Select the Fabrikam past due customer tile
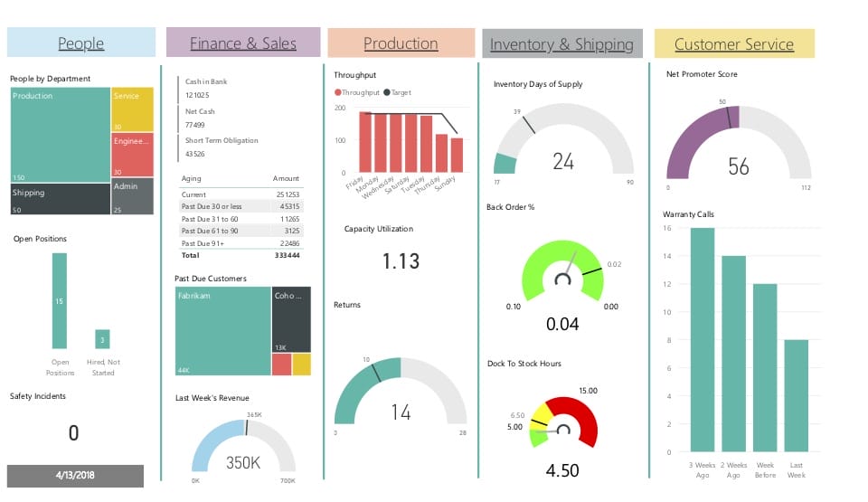This screenshot has height=502, width=868. [222, 332]
